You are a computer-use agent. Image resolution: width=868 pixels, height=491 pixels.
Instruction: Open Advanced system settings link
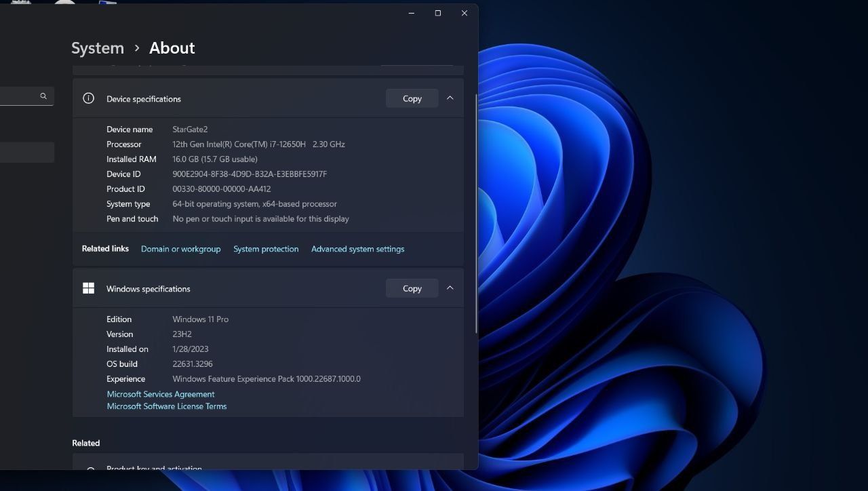[357, 249]
